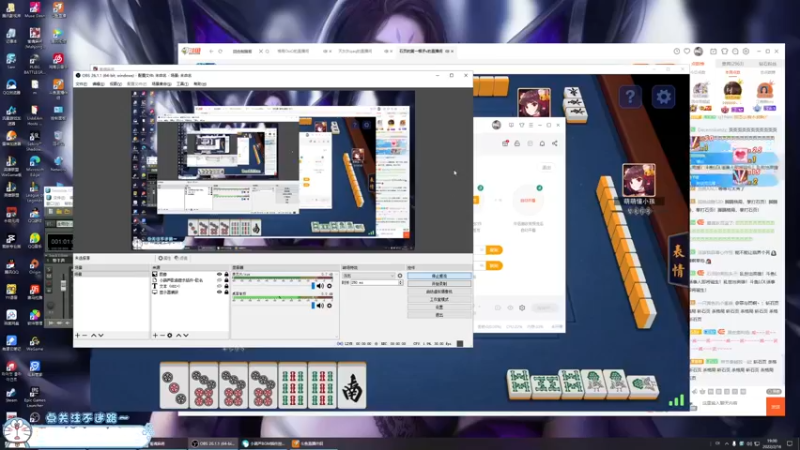Open gear settings at streaming assistant bottom bar
This screenshot has height=450, width=800.
click(522, 308)
